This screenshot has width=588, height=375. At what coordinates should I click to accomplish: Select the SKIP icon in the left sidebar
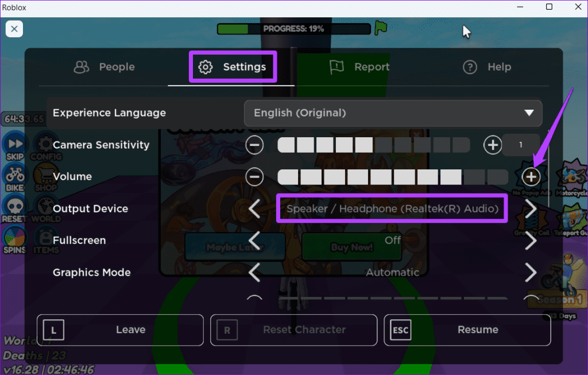pyautogui.click(x=14, y=145)
